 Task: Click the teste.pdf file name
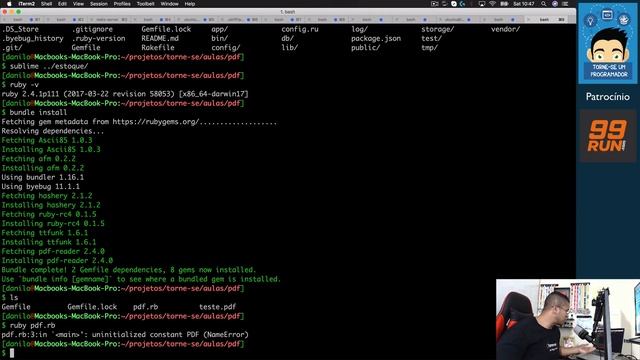coord(217,307)
